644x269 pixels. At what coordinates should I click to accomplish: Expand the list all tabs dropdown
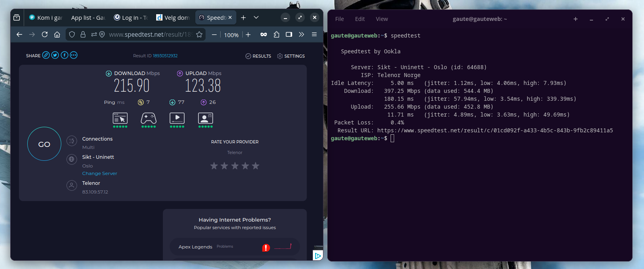click(x=256, y=17)
